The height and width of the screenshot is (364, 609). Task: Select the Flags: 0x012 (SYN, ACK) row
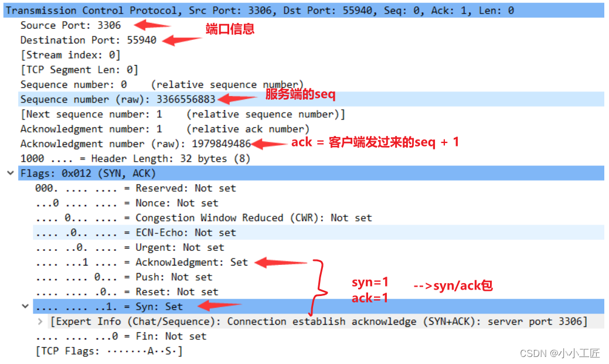point(311,174)
